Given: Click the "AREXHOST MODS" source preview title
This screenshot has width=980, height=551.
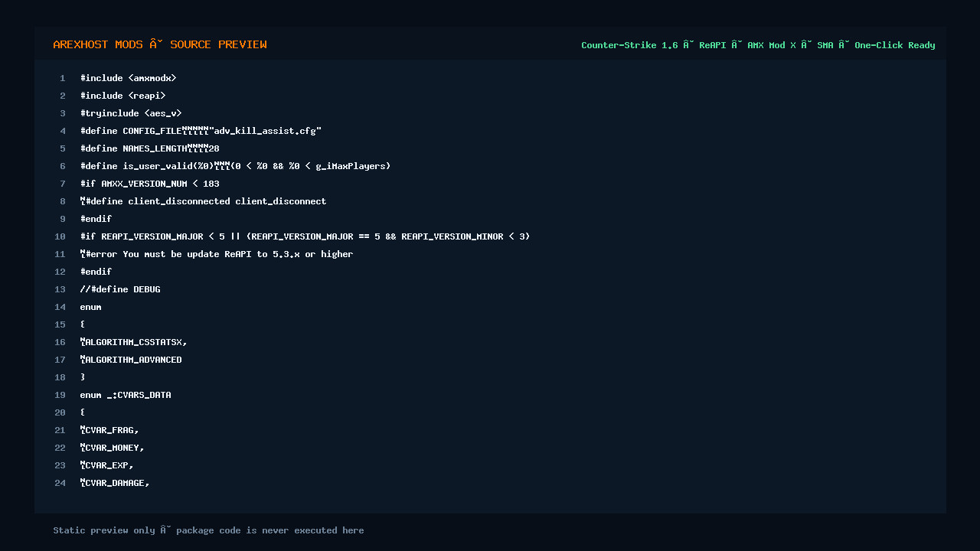Looking at the screenshot, I should [x=160, y=44].
